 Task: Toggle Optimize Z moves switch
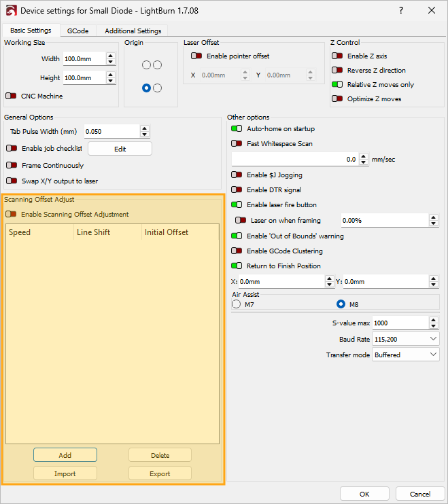pyautogui.click(x=337, y=98)
